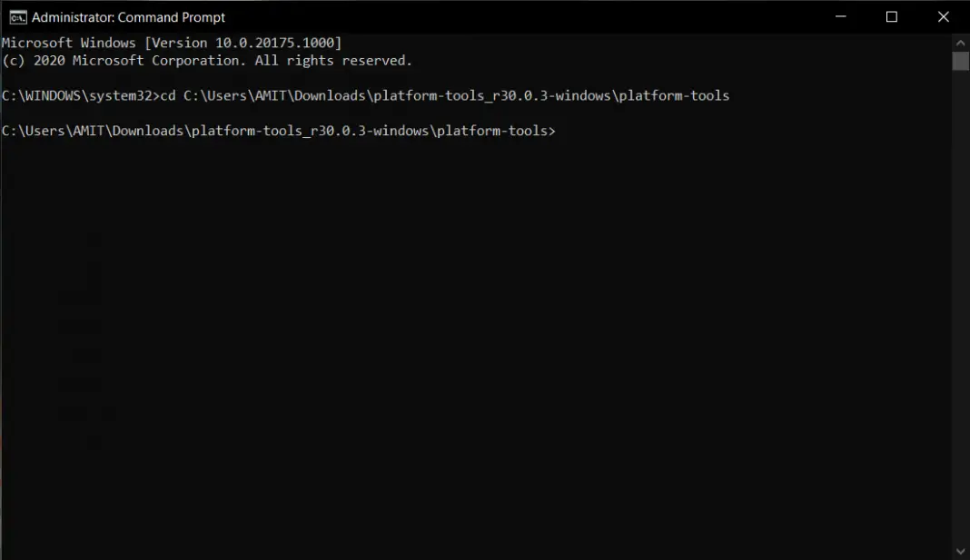Close the Administrator Command Prompt window
The image size is (970, 560).
click(944, 16)
